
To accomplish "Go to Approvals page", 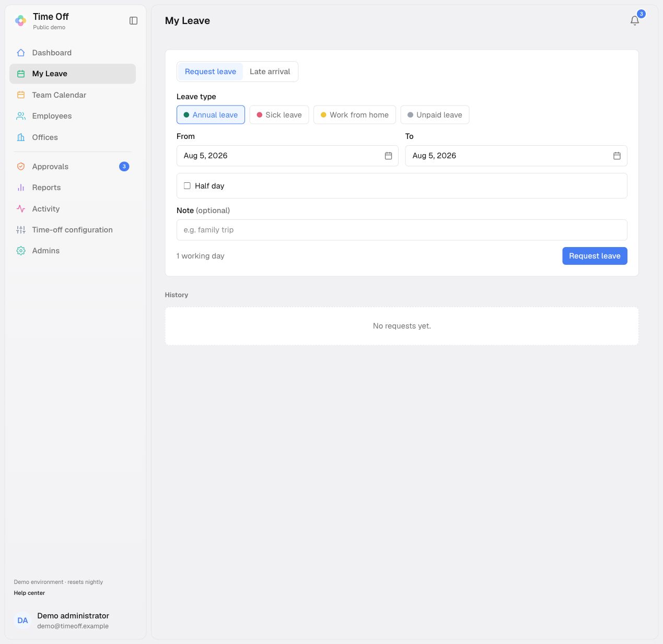I will tap(73, 167).
